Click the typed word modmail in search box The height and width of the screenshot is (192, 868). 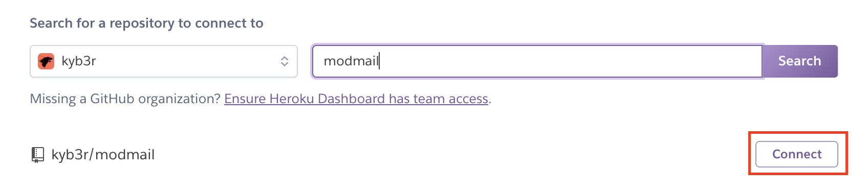351,61
